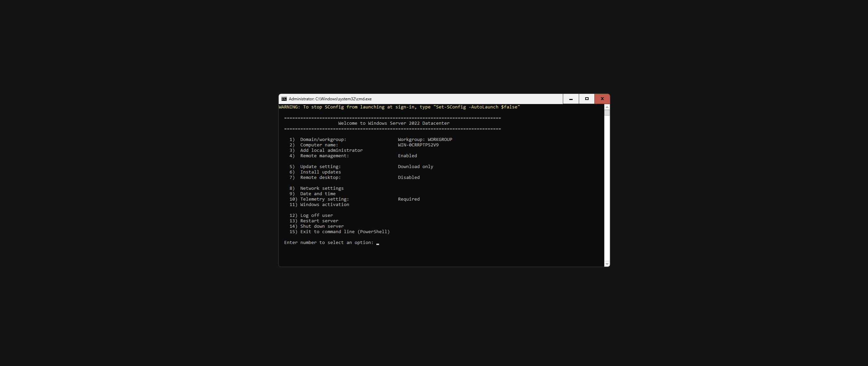Click the 'Enter number to select' prompt line
The width and height of the screenshot is (868, 366).
[328, 243]
